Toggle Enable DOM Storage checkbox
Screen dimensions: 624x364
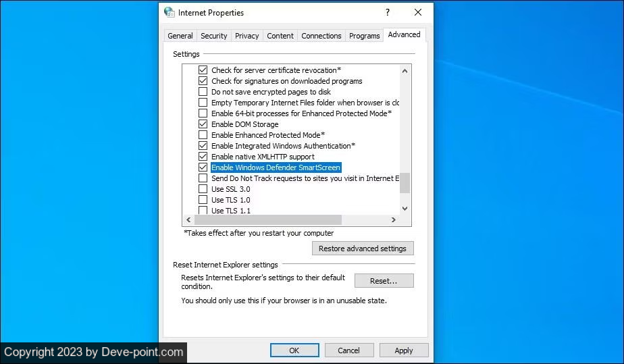click(x=203, y=124)
